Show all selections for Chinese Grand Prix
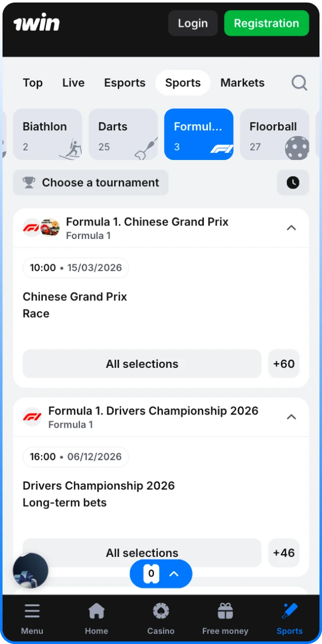 (x=142, y=364)
